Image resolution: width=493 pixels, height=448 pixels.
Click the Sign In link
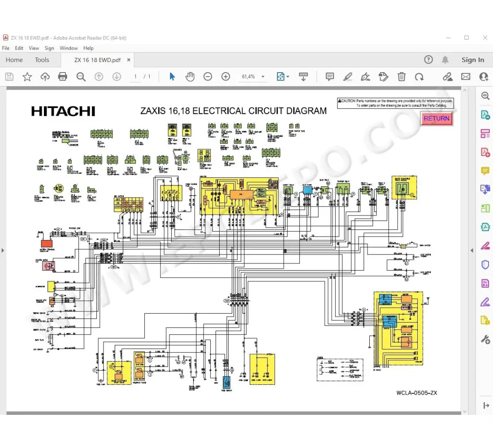(x=472, y=60)
